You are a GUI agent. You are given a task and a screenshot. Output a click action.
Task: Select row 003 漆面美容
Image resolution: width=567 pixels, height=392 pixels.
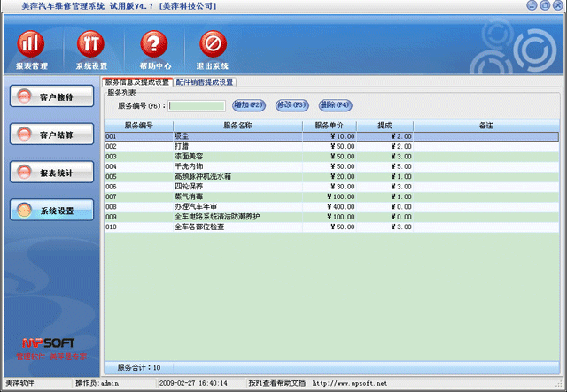tap(237, 156)
